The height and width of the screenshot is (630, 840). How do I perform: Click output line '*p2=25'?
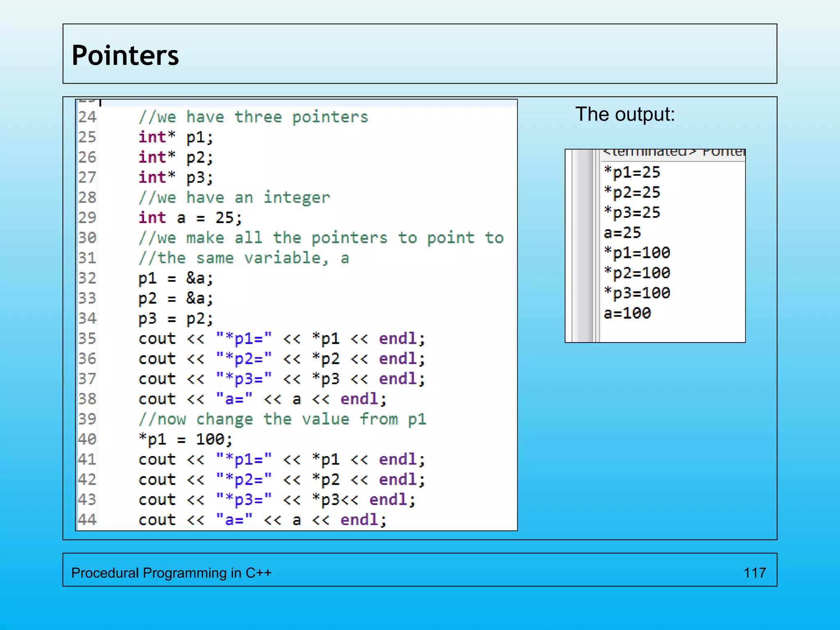click(632, 192)
